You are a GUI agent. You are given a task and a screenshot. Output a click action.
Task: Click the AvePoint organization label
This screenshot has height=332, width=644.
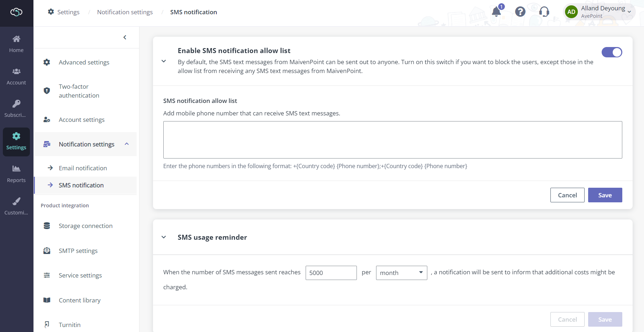(592, 16)
